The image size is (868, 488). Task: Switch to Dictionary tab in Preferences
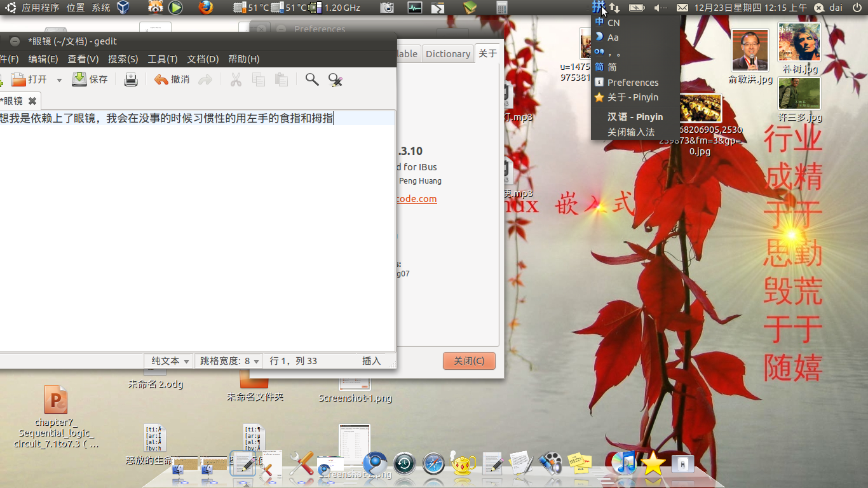(448, 54)
